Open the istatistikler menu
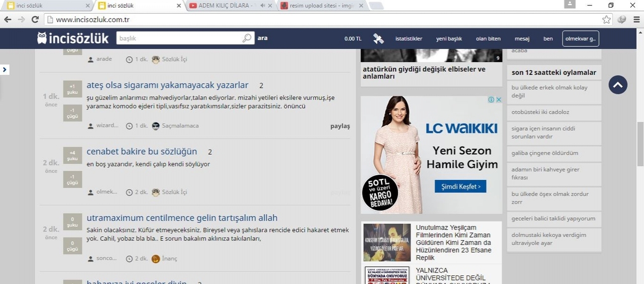 pos(409,39)
